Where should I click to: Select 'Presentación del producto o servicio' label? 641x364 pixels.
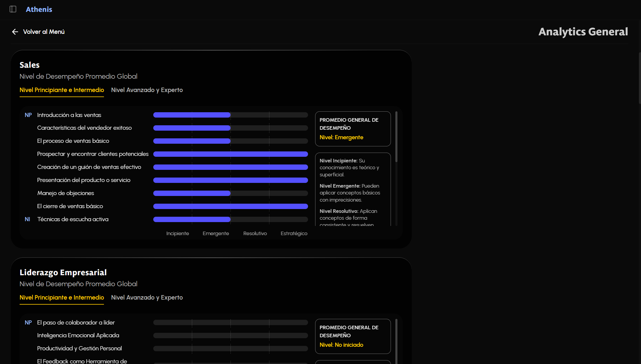(84, 180)
